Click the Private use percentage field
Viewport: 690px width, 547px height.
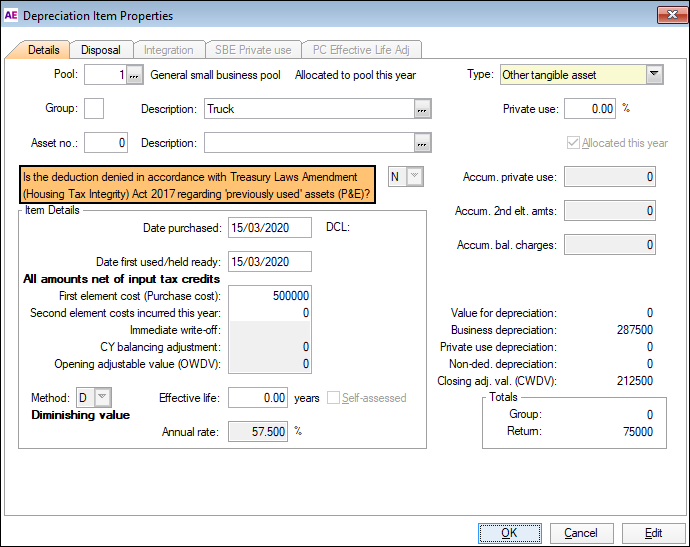pos(590,109)
